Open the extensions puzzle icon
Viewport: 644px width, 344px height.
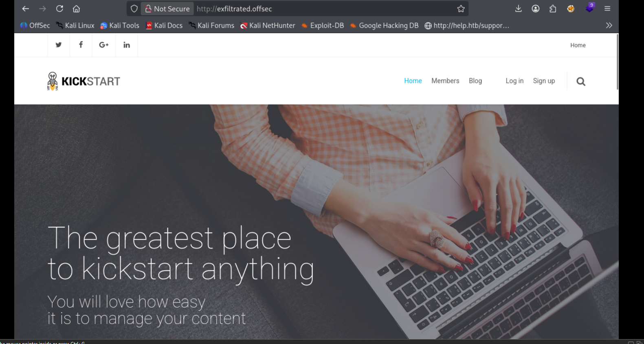(x=553, y=9)
